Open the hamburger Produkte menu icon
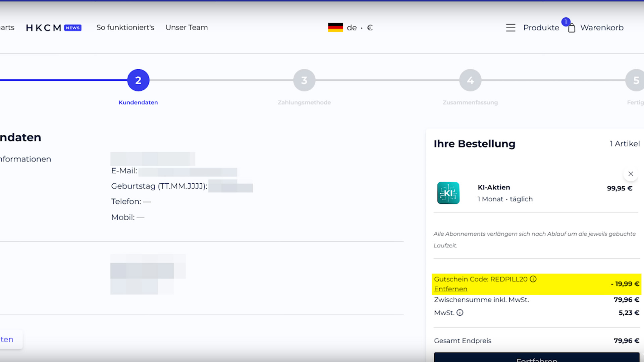Viewport: 644px width, 362px height. tap(511, 27)
